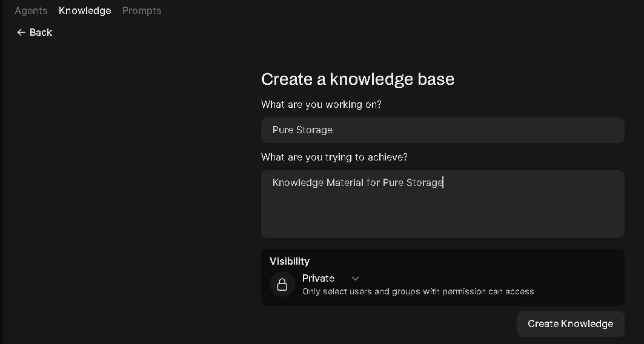The width and height of the screenshot is (644, 344).
Task: Click the 'Only select users and groups' description
Action: [418, 291]
